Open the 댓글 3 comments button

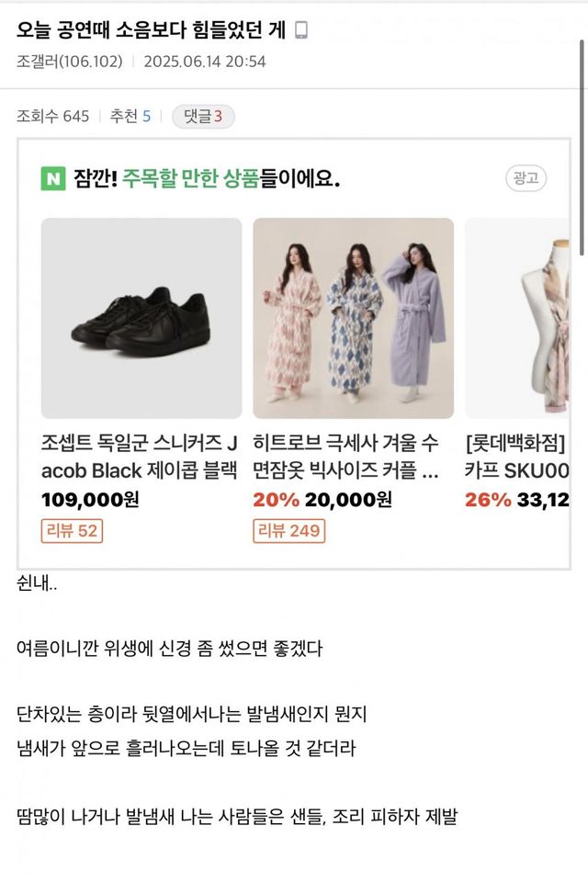[x=203, y=117]
